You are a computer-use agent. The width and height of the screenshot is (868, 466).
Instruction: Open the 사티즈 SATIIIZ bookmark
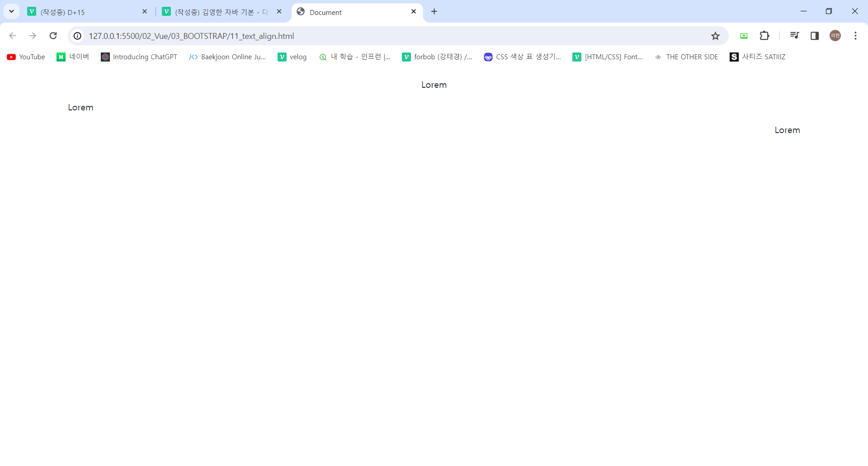point(758,57)
